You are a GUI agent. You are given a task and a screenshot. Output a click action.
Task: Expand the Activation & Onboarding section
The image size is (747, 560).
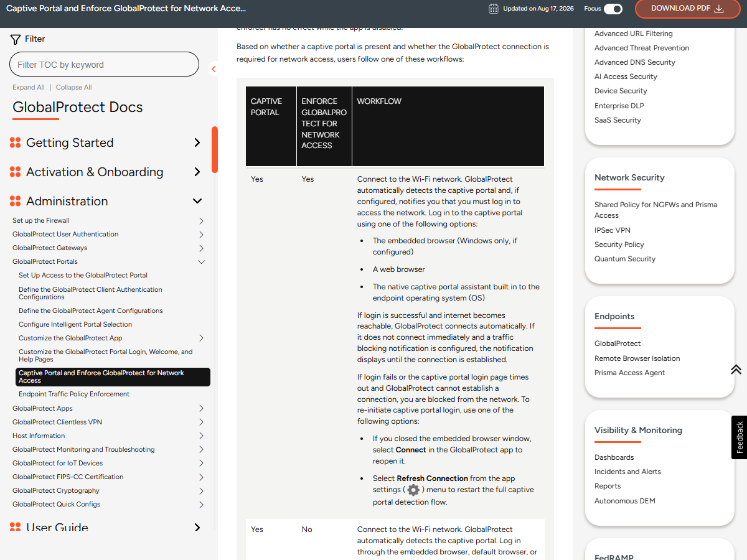(x=197, y=172)
